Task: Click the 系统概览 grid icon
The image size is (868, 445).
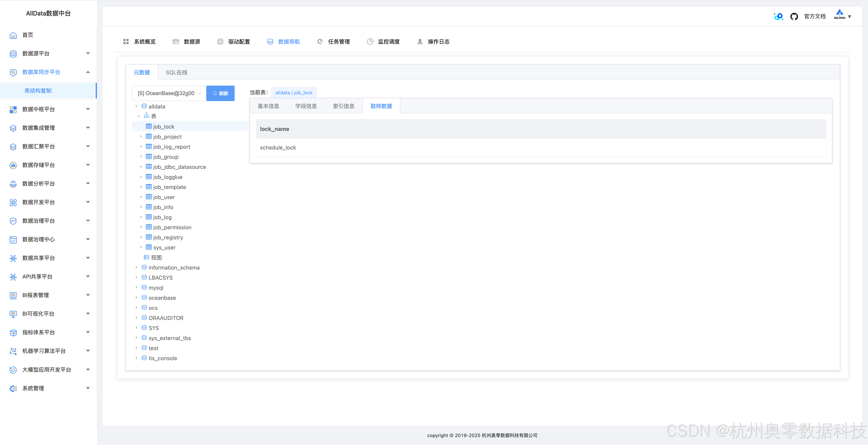Action: [x=126, y=41]
